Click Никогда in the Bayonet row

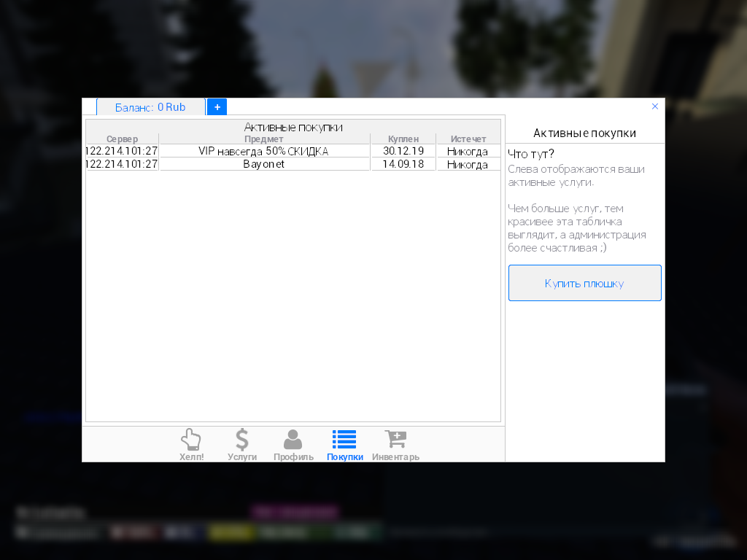(468, 164)
